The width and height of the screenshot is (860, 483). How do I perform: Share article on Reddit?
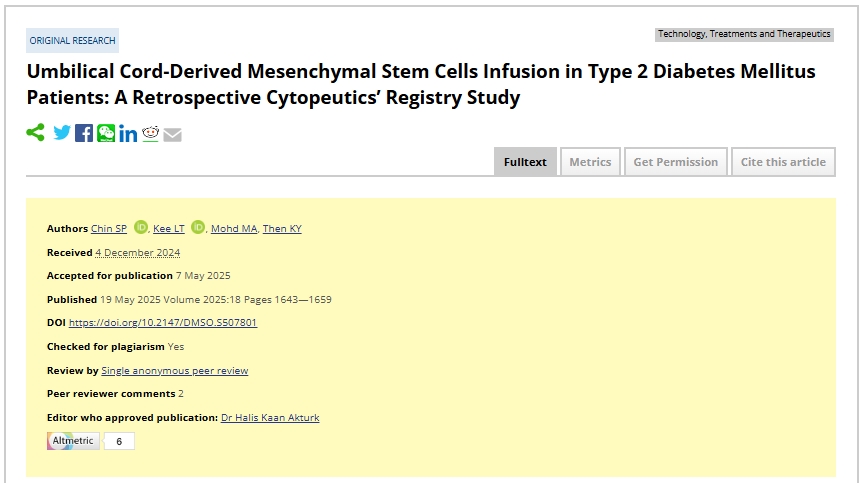(150, 133)
